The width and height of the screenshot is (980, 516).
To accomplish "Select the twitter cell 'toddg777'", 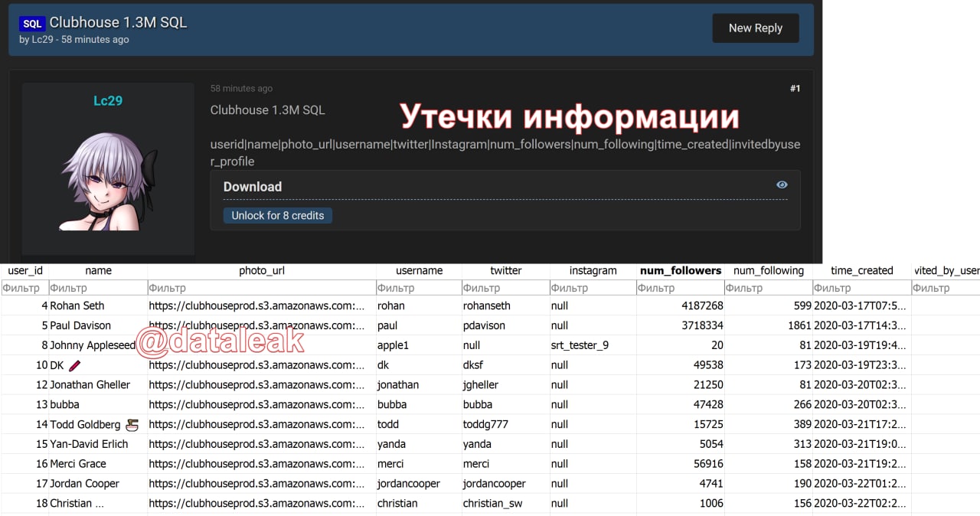I will [x=506, y=424].
